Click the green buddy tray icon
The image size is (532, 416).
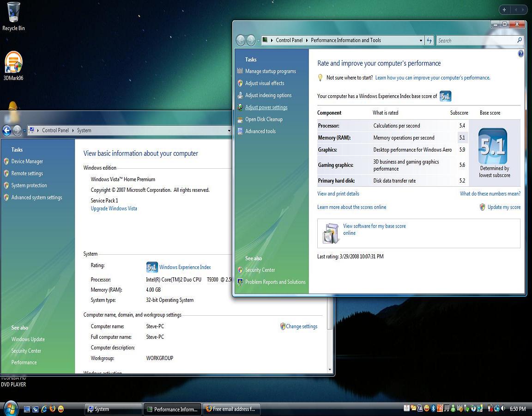453,409
